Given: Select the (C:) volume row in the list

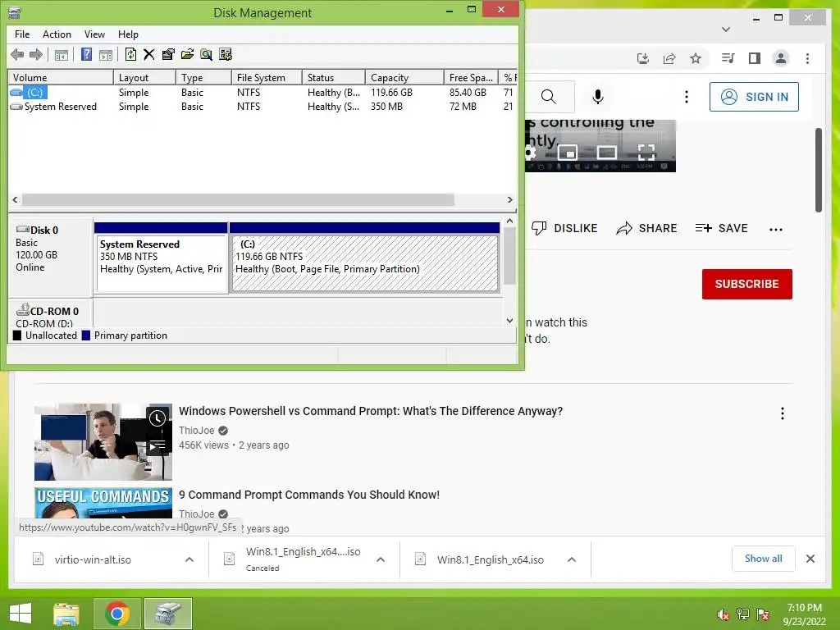Looking at the screenshot, I should click(x=262, y=92).
